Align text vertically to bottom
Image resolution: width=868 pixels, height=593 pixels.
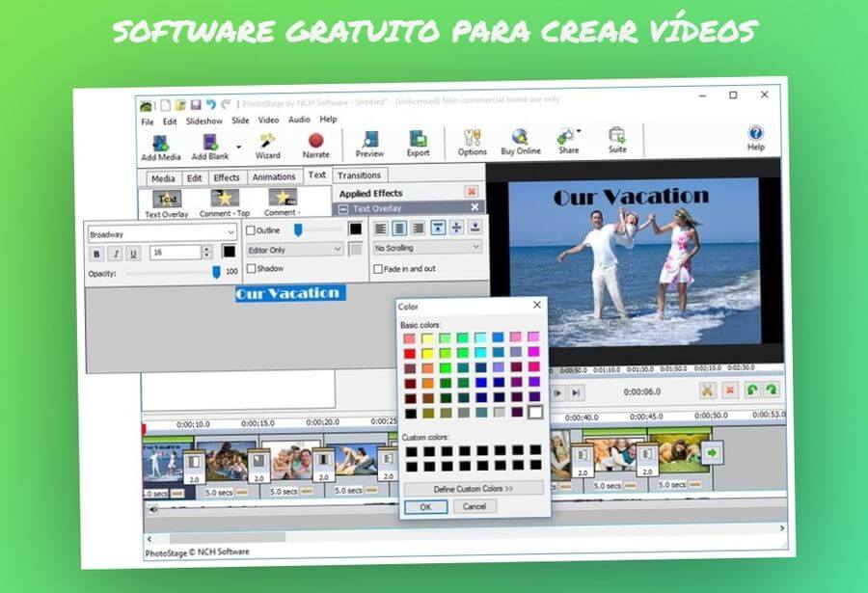(475, 227)
